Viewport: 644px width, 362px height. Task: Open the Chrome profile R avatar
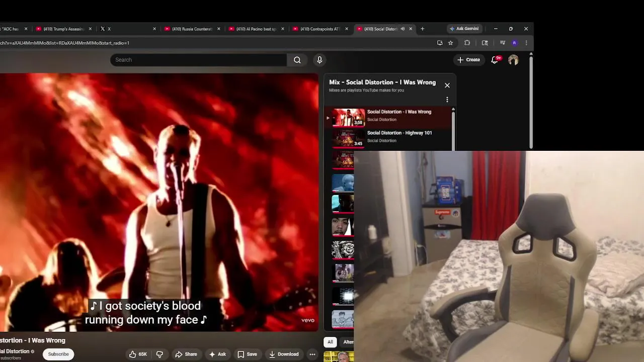tap(514, 43)
